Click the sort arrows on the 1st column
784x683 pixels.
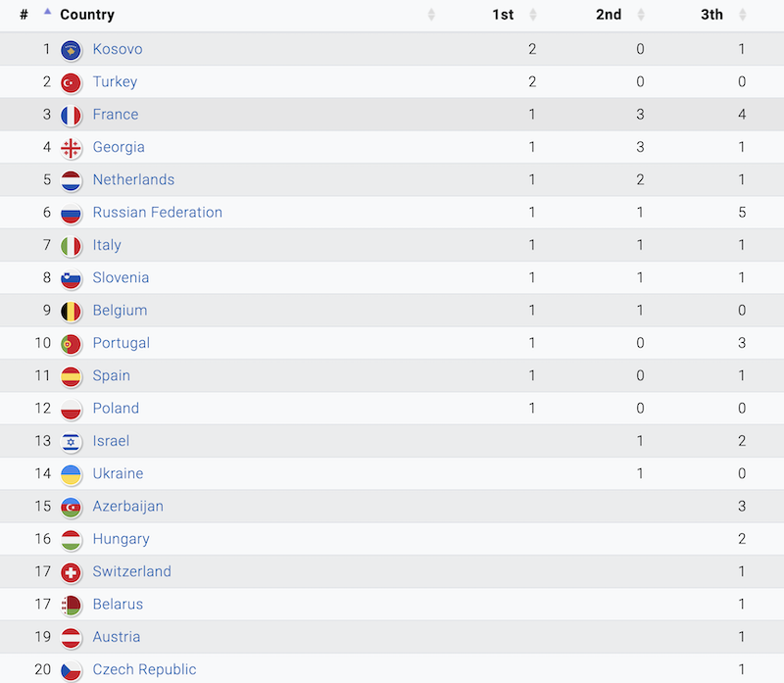[x=532, y=14]
